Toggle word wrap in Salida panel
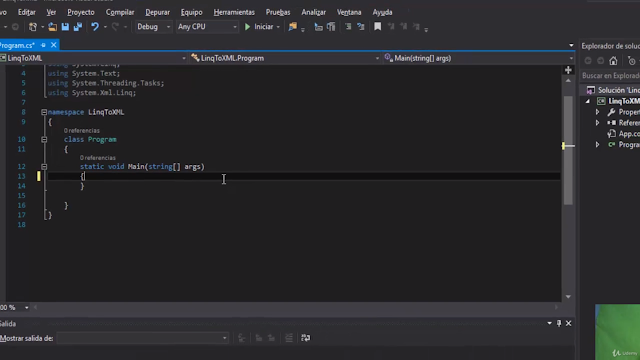Screen dimensions: 640x360 (305, 338)
